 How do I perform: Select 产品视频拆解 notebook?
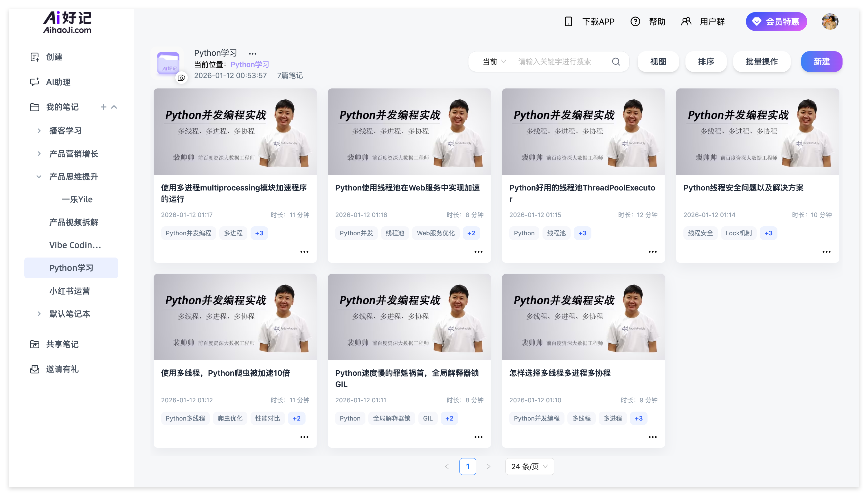[74, 222]
